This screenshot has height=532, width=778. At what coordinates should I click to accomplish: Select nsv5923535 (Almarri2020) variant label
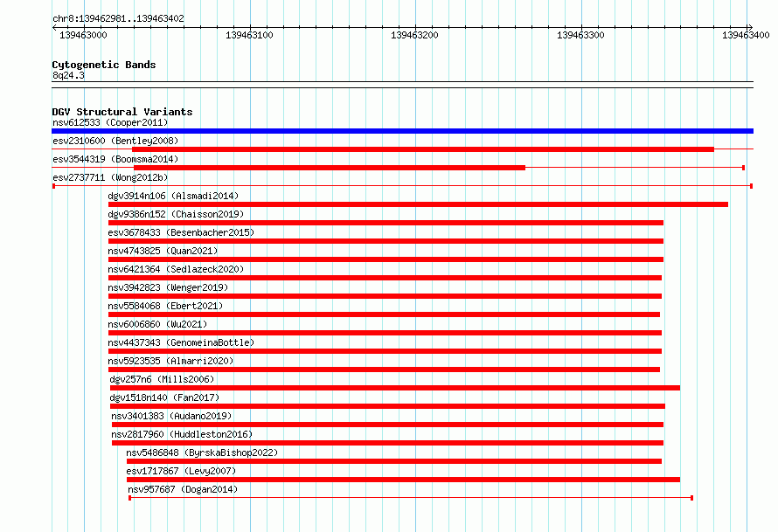point(170,361)
